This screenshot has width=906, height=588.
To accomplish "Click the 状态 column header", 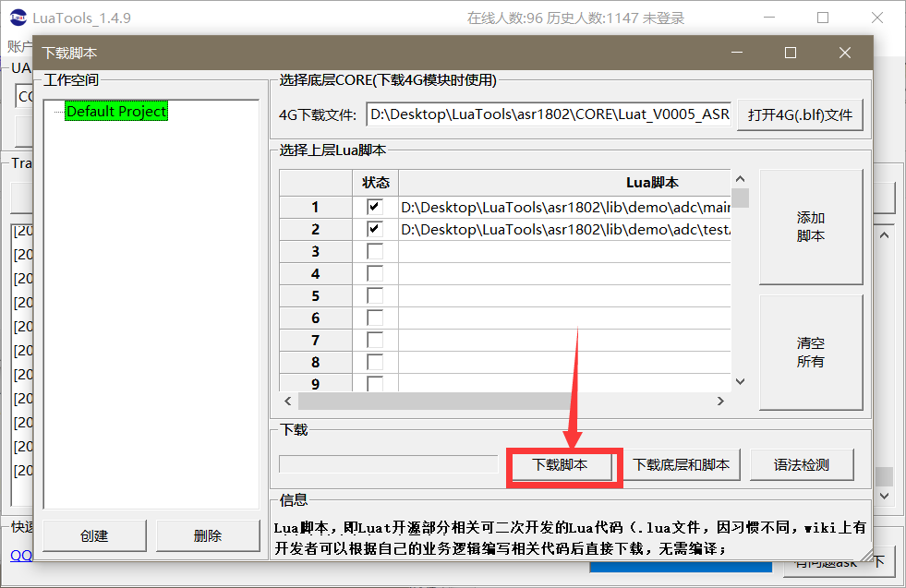I will (376, 183).
